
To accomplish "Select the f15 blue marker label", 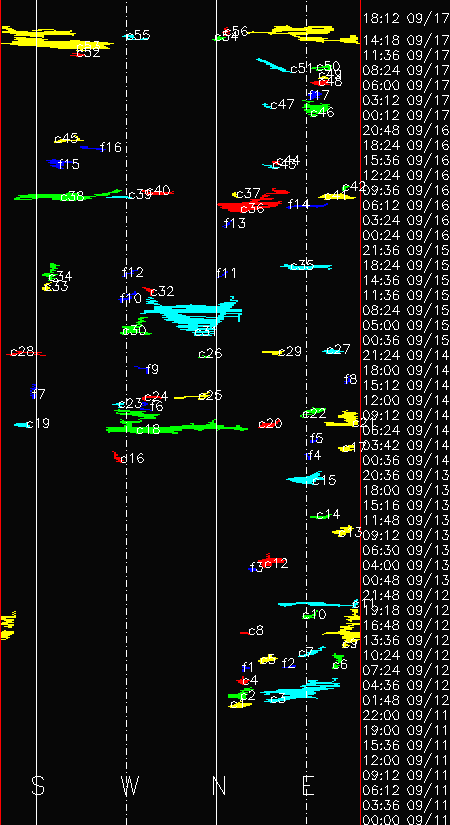I will click(x=69, y=165).
